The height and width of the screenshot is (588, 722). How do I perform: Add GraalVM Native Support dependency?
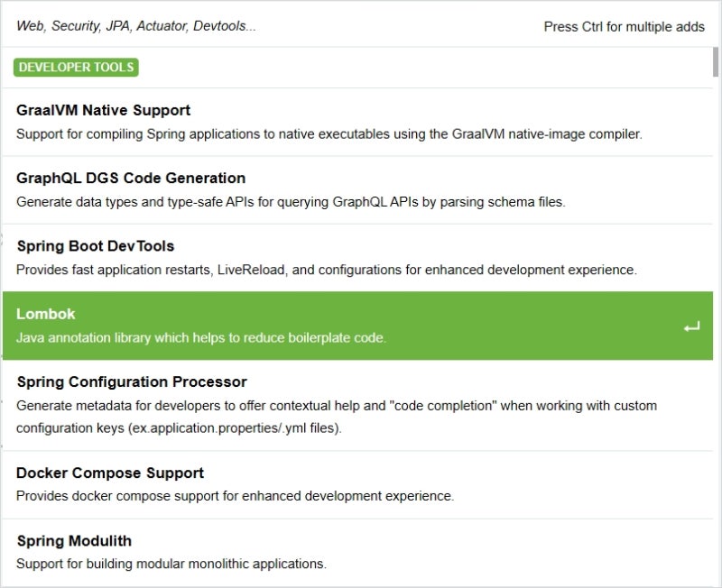(357, 122)
